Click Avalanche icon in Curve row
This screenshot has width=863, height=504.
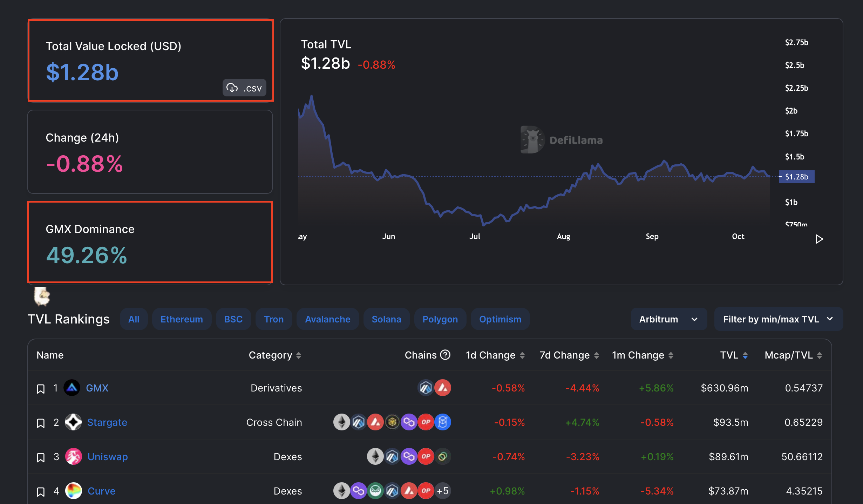(409, 491)
